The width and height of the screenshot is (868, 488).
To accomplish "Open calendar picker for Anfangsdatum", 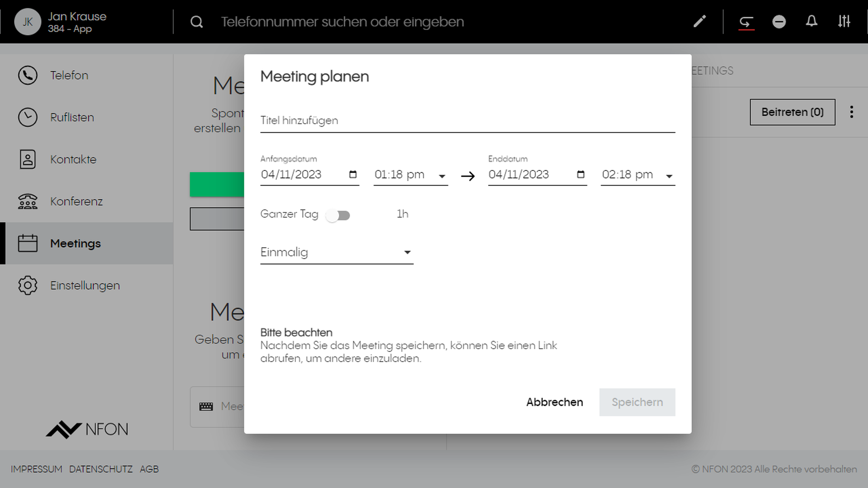I will [353, 174].
